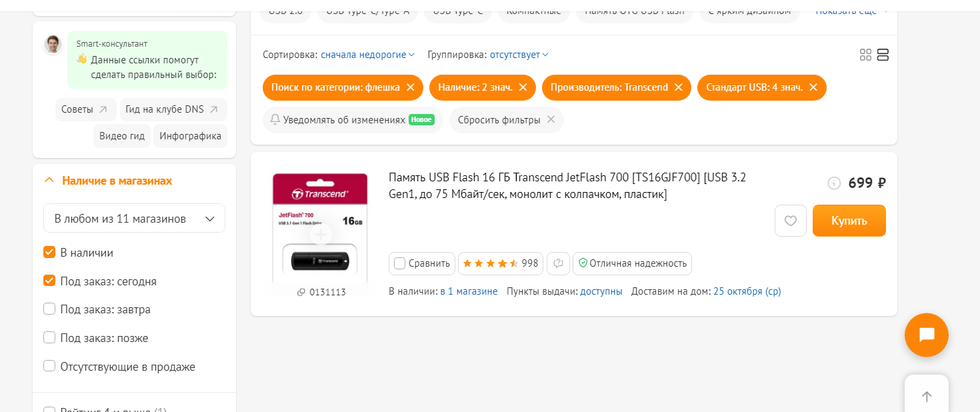
Task: Uncheck the 'В наличии' checkbox
Action: coord(49,253)
